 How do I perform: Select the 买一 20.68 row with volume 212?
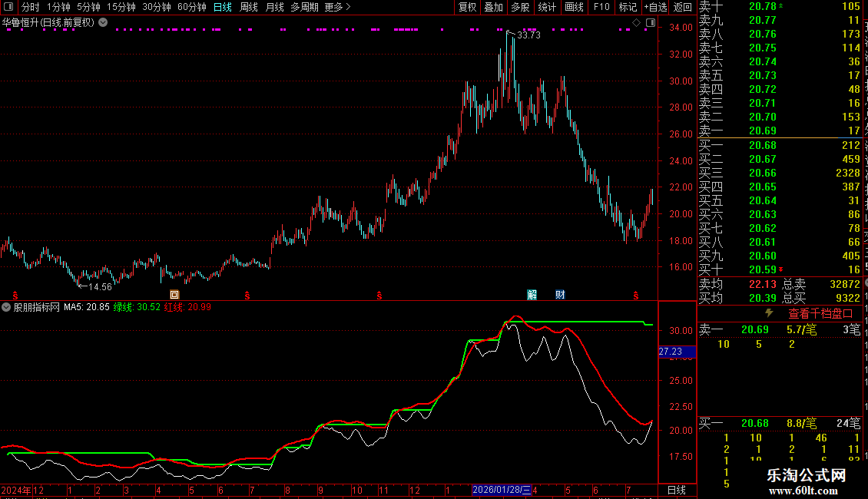tap(780, 145)
